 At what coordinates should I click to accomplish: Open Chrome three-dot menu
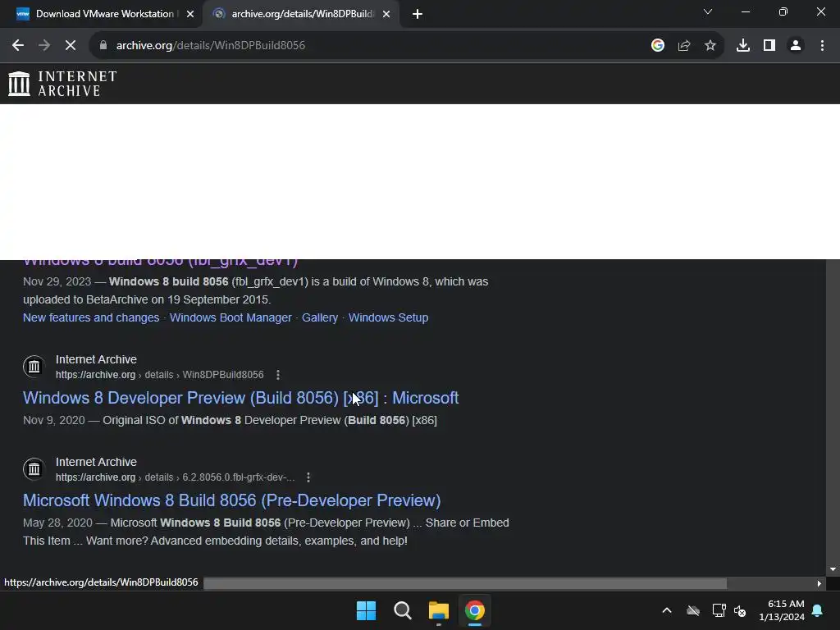822,46
